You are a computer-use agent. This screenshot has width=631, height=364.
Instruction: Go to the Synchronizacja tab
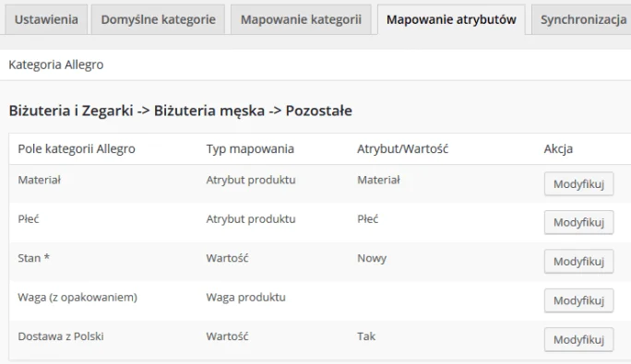pos(583,19)
